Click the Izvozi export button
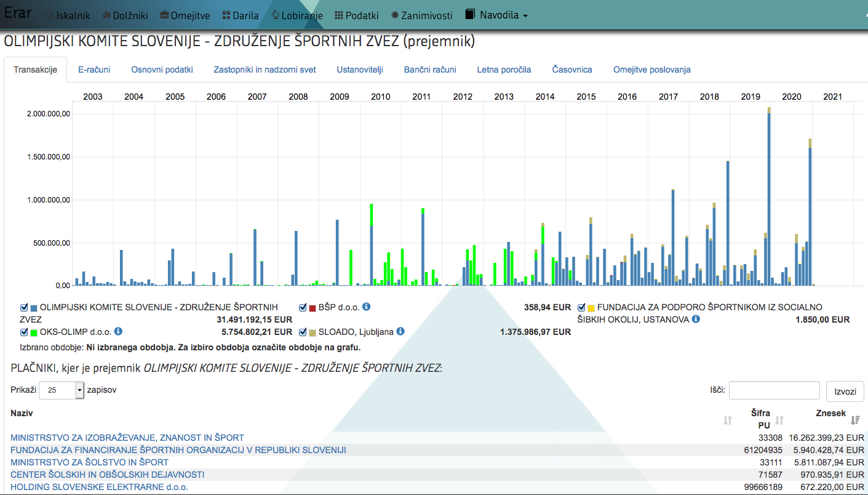Viewport: 868px width, 495px height. (845, 392)
